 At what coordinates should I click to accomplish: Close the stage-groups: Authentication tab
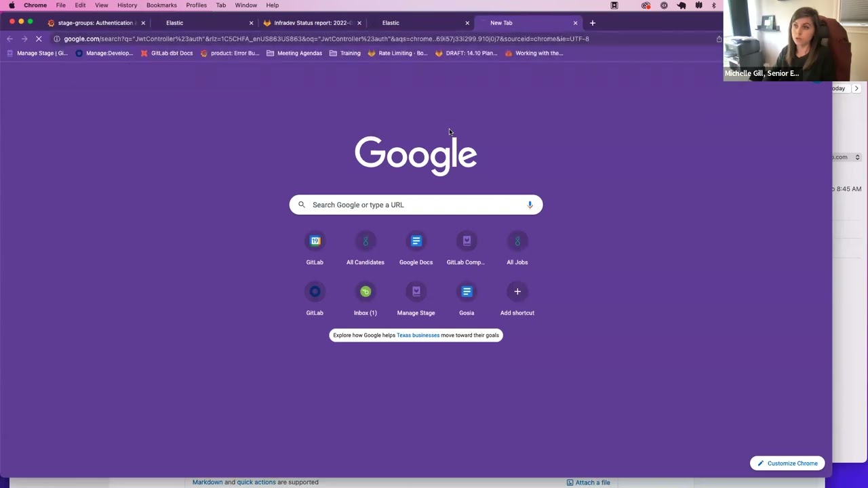pyautogui.click(x=143, y=23)
